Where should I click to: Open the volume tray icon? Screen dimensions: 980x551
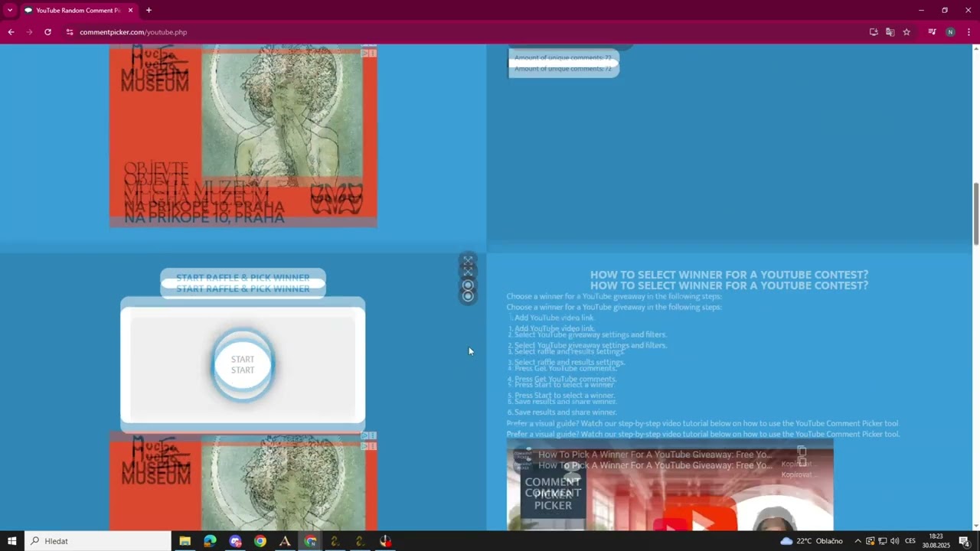[x=894, y=541]
